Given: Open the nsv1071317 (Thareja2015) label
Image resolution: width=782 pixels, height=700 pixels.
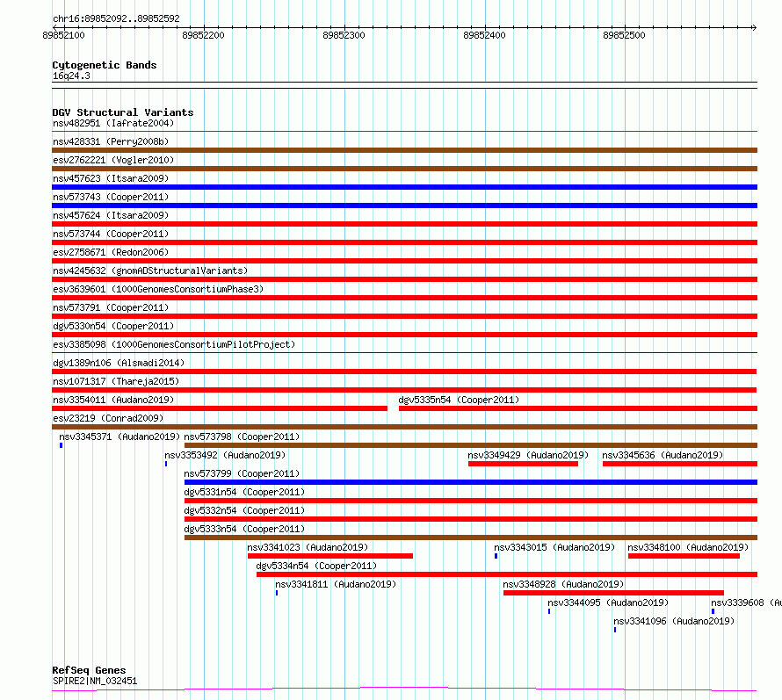Looking at the screenshot, I should 116,381.
